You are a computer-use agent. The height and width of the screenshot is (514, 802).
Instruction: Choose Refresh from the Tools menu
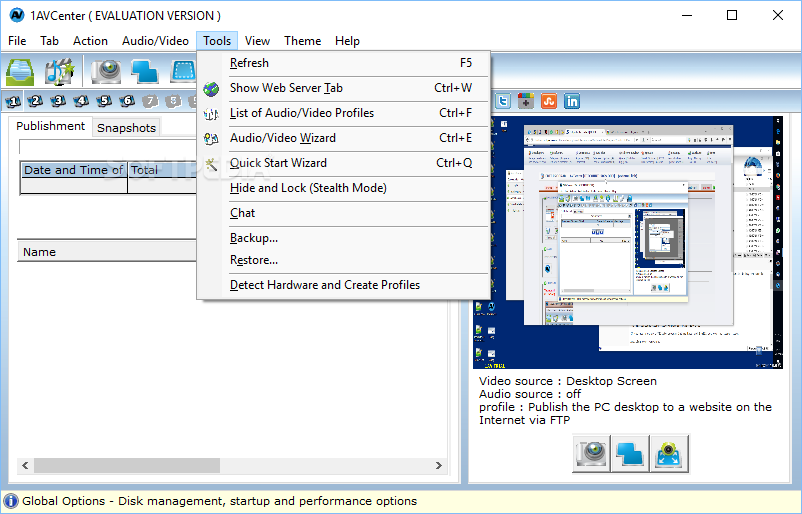pyautogui.click(x=344, y=63)
